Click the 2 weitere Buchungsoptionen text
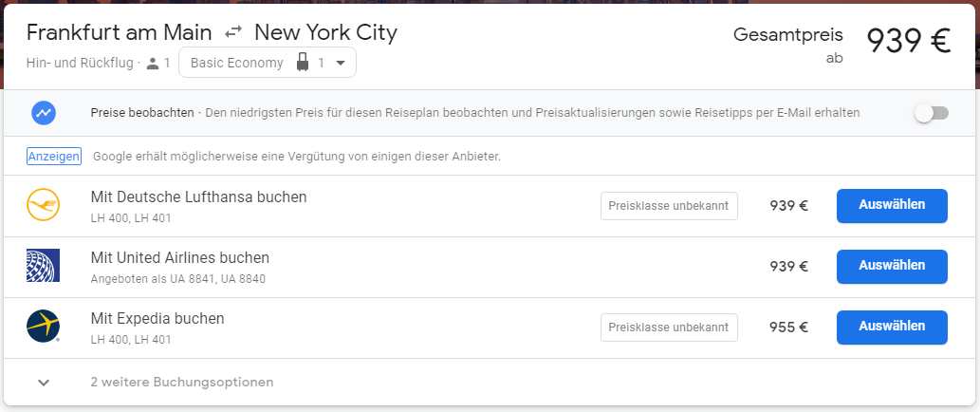Image resolution: width=980 pixels, height=412 pixels. [182, 383]
